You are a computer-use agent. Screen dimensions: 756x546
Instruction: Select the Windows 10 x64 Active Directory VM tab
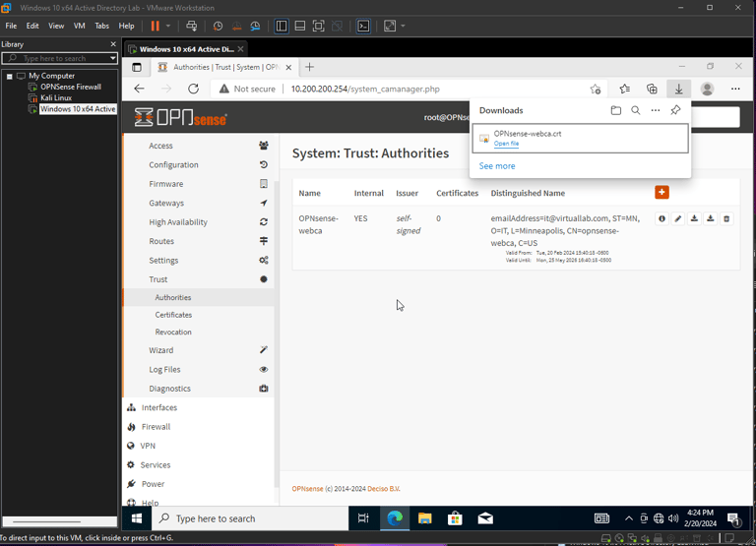tap(186, 49)
